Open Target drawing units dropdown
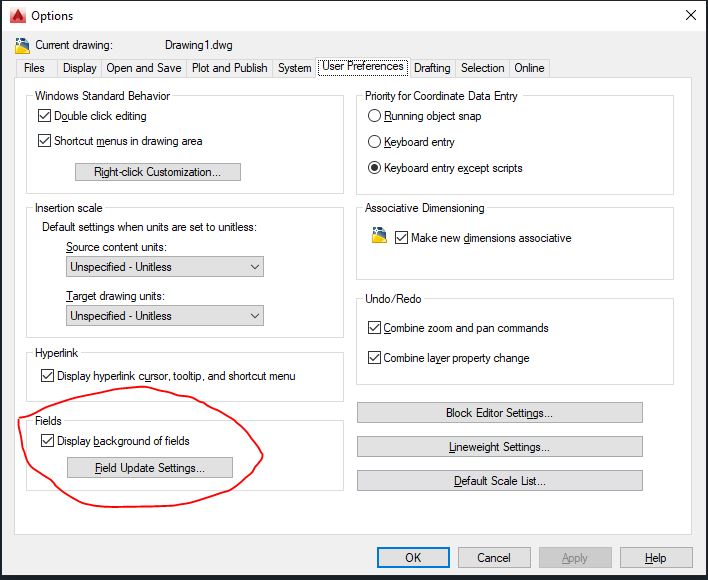708x580 pixels. tap(165, 316)
